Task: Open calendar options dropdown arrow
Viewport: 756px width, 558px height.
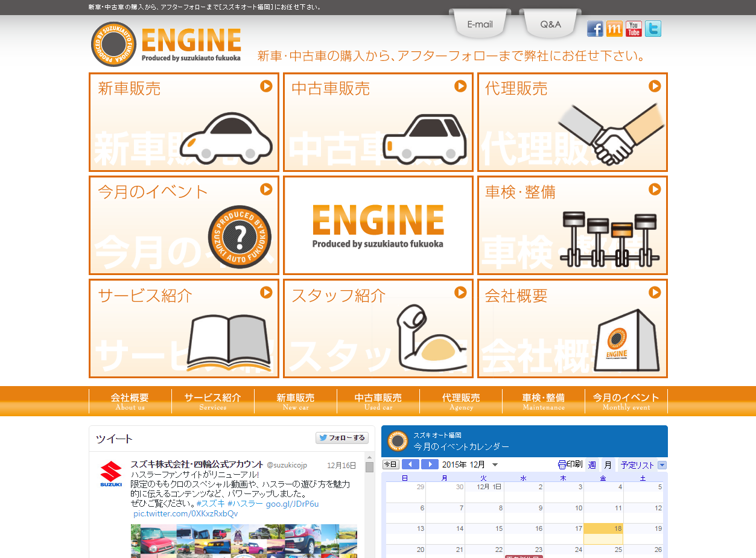Action: pyautogui.click(x=662, y=465)
